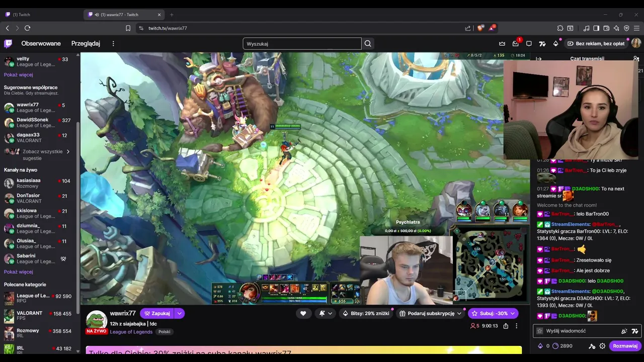Image resolution: width=644 pixels, height=362 pixels.
Task: Click the address bar URL twitch.tv/wawrix77
Action: pos(168,28)
